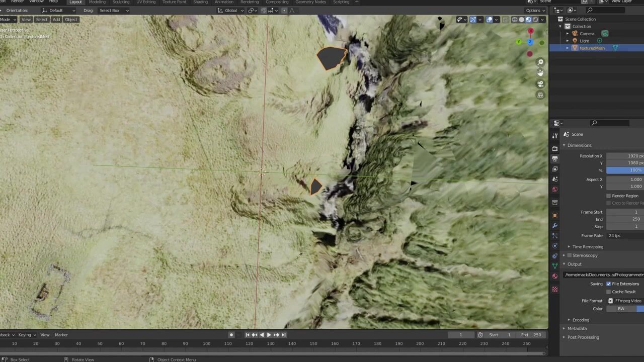Open the Object menu in viewport header
Viewport: 644px width, 362px height.
coord(71,20)
